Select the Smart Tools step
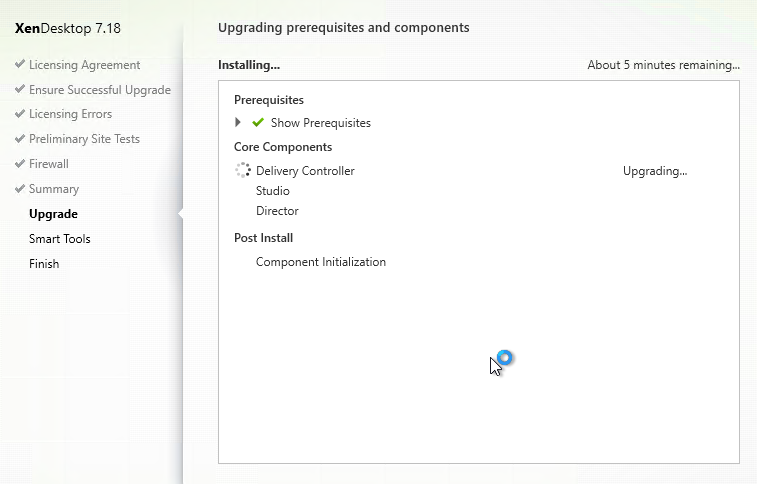The image size is (757, 484). [x=59, y=238]
